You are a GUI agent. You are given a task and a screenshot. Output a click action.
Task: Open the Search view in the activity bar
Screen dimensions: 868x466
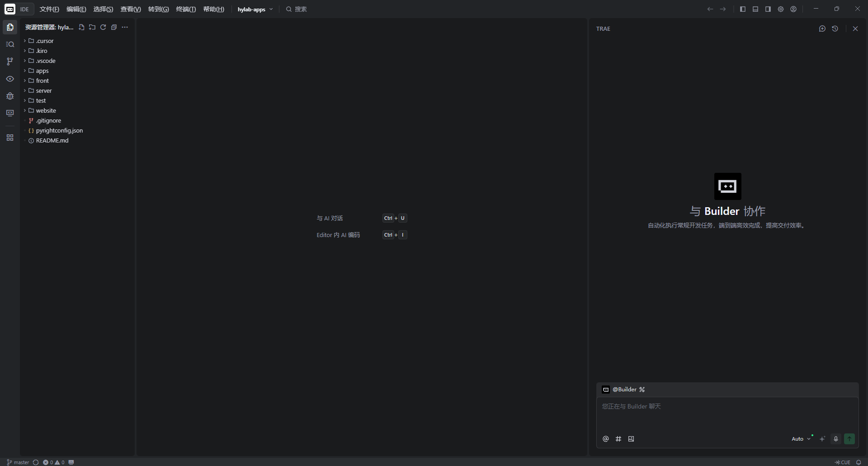pos(10,44)
